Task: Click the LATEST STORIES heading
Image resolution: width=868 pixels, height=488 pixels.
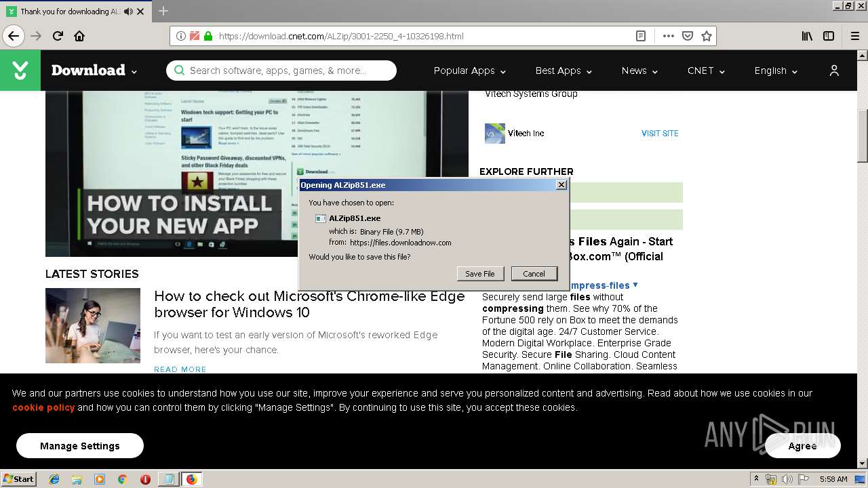Action: (92, 274)
